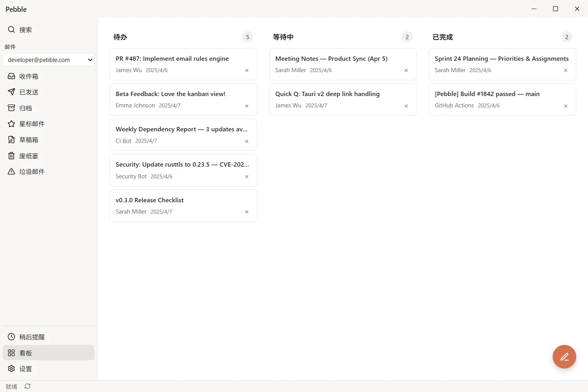The image size is (588, 392).
Task: Open the 收件箱 inbox folder
Action: pyautogui.click(x=49, y=76)
